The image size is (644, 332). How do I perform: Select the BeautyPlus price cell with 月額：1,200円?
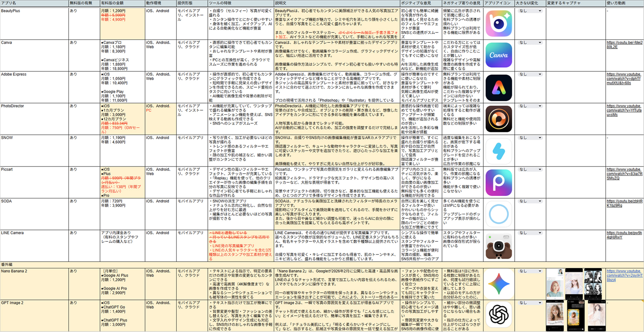coord(122,24)
